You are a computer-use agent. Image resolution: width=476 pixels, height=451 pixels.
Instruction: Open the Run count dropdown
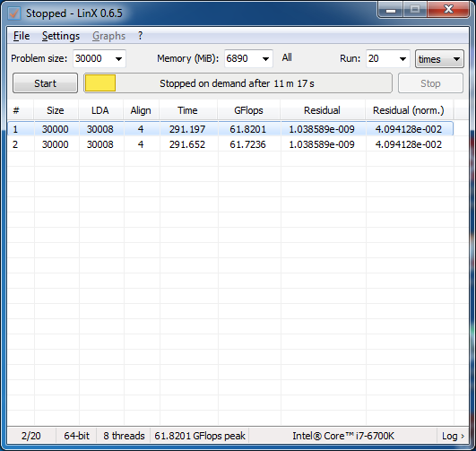point(402,58)
